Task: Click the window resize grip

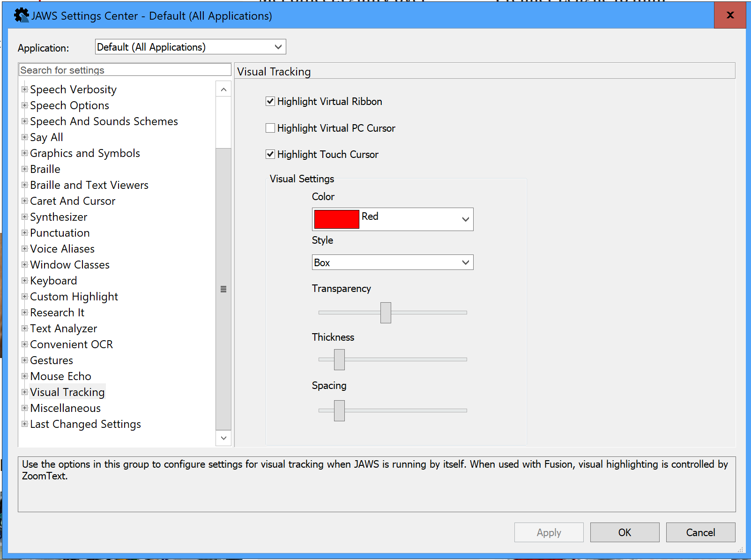Action: [x=740, y=549]
